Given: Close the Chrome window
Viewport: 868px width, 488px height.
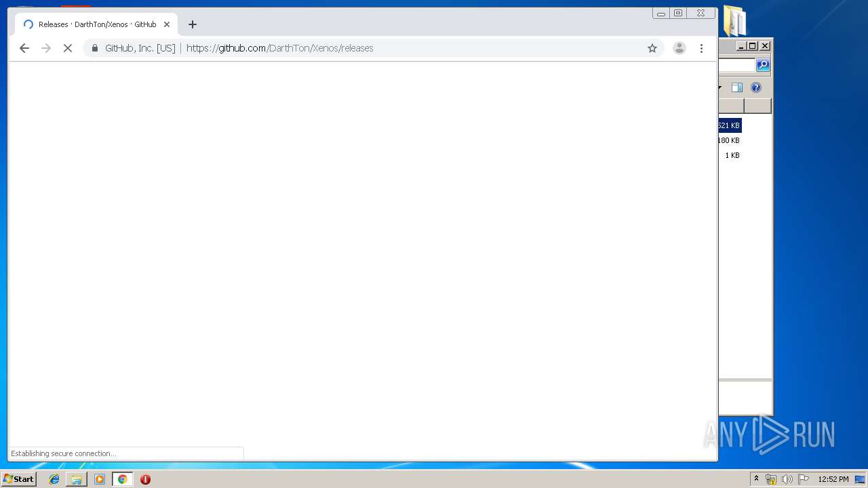Looking at the screenshot, I should pos(701,13).
